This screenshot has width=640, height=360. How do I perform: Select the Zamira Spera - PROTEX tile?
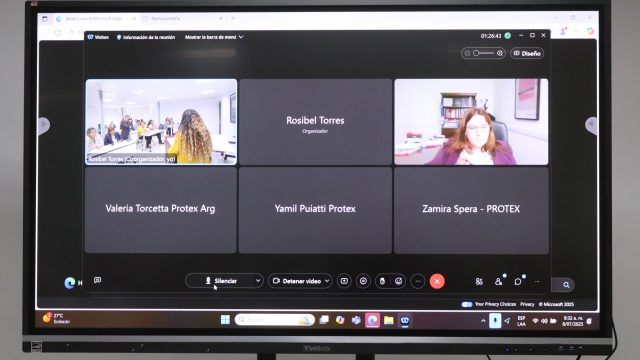(x=471, y=210)
